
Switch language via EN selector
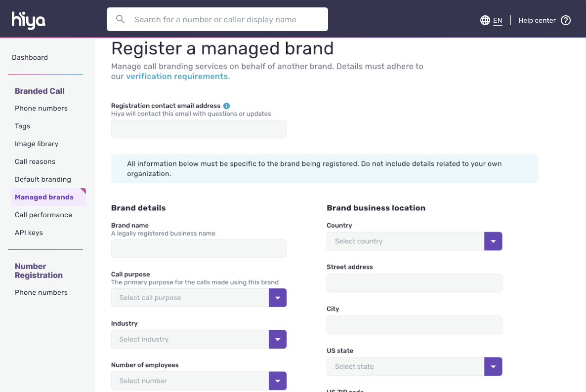point(498,21)
